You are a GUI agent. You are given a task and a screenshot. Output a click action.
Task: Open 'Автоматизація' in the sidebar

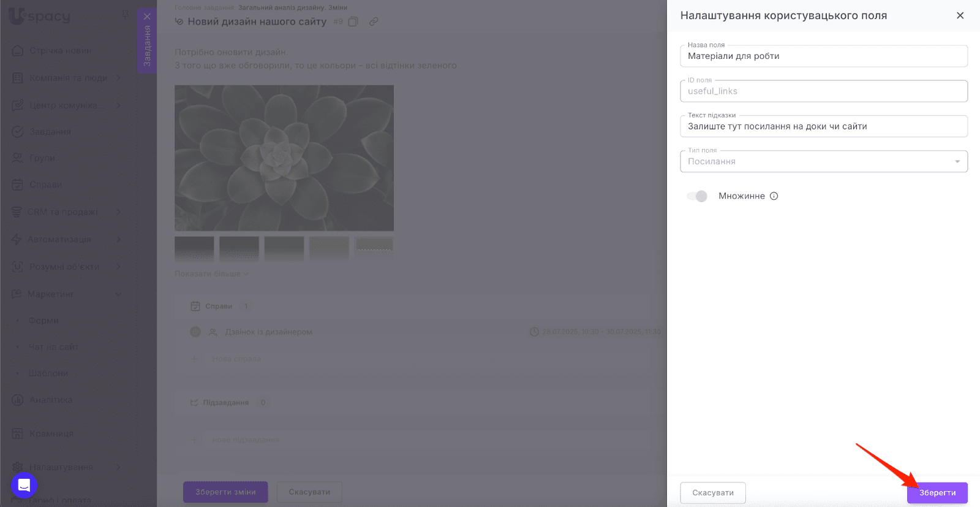coord(59,240)
